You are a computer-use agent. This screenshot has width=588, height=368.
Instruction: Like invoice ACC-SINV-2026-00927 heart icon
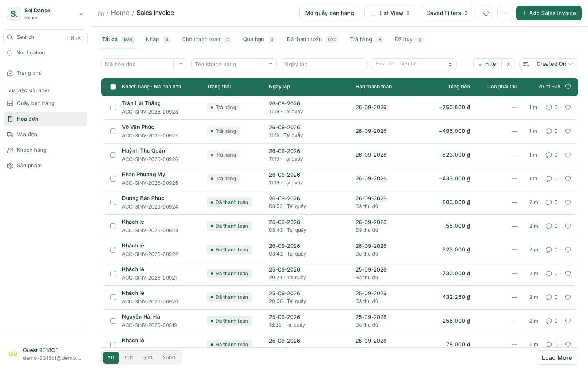coord(568,131)
